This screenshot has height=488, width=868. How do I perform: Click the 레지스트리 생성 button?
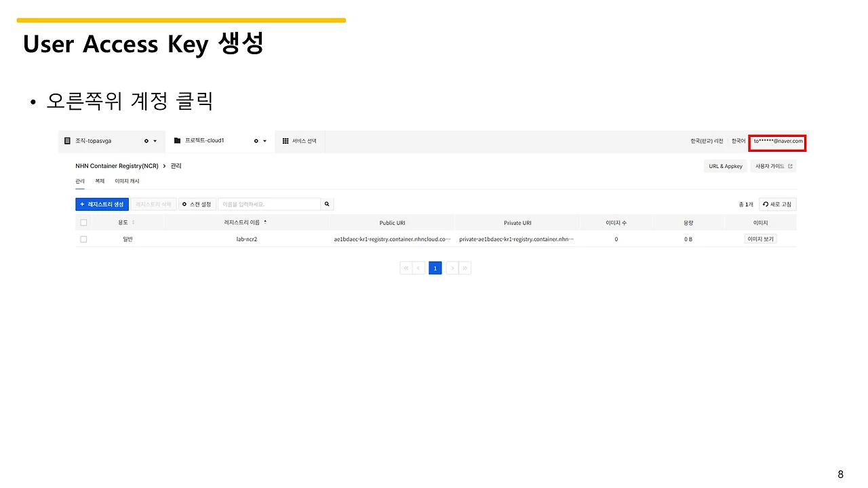(102, 204)
